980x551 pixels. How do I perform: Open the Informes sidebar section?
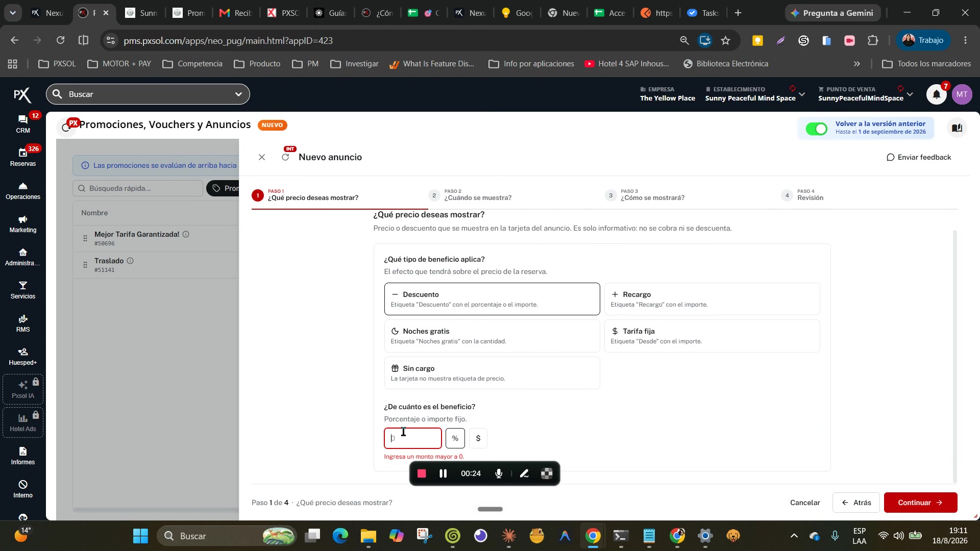[23, 456]
